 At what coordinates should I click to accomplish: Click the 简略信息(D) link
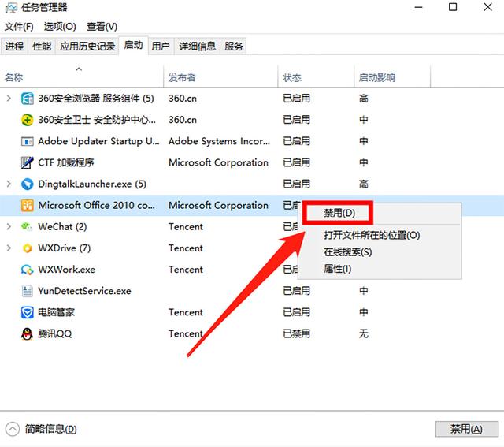[x=50, y=429]
